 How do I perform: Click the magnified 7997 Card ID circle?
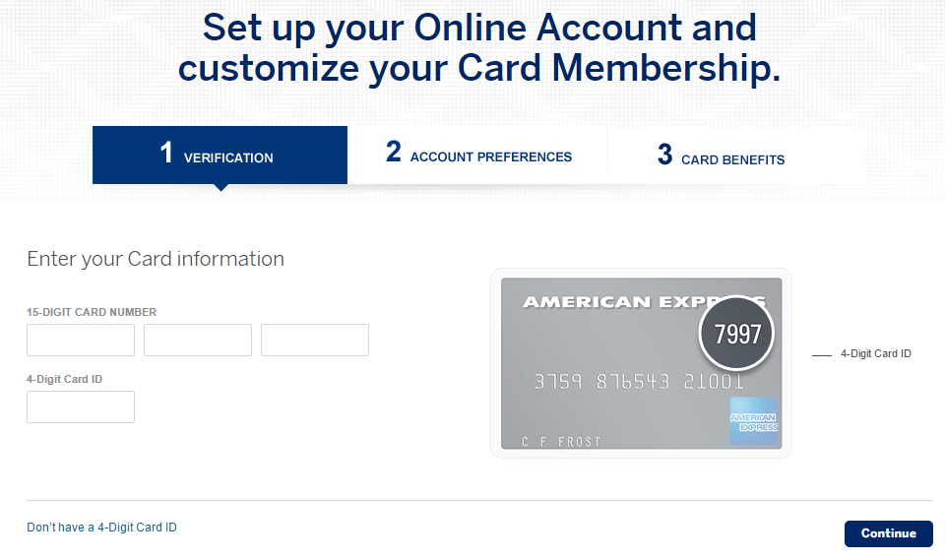coord(737,335)
